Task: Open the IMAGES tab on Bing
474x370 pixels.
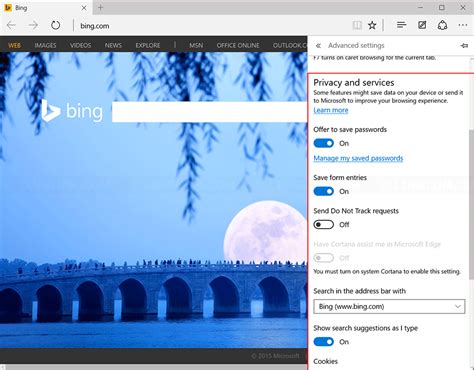Action: coord(45,45)
